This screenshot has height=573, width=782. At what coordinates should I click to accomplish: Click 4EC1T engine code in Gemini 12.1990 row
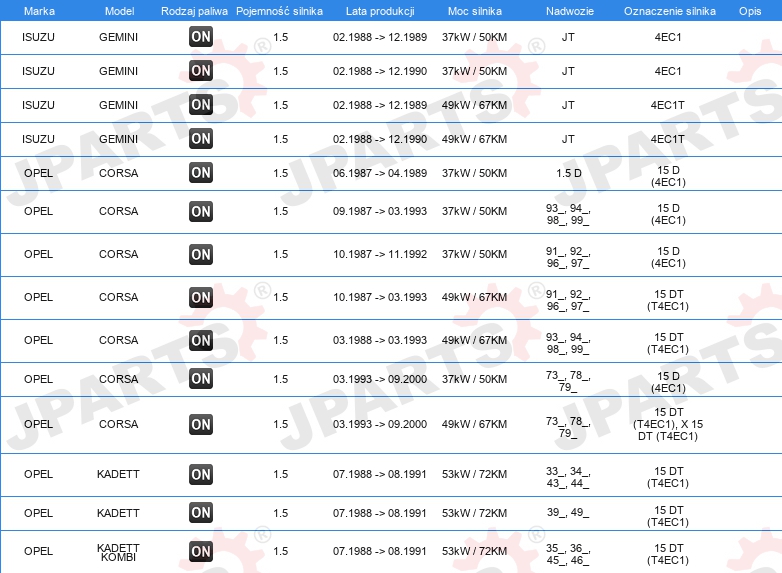coord(668,139)
